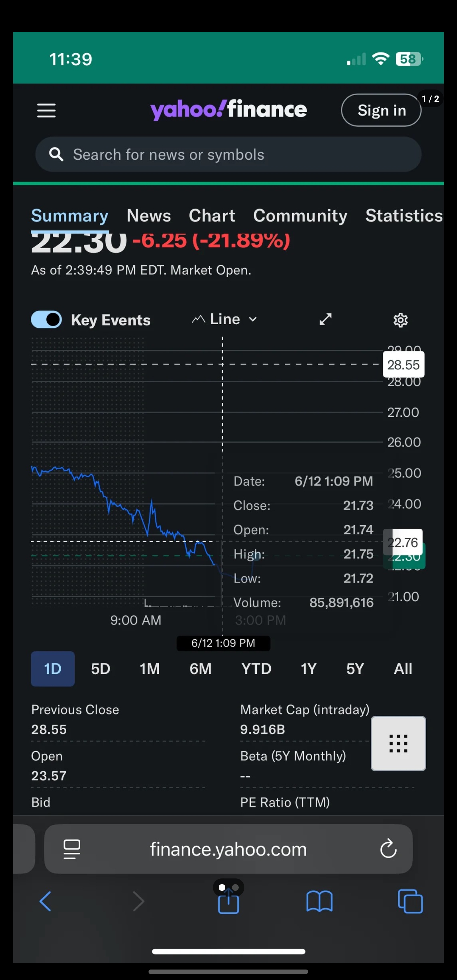Viewport: 457px width, 980px height.
Task: Tap the magnifying glass search icon
Action: click(x=56, y=155)
